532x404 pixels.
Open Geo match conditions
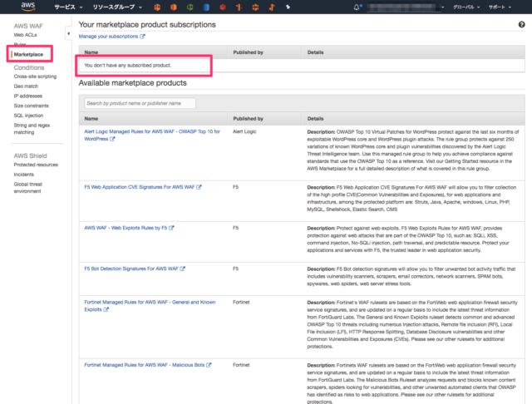click(x=26, y=86)
